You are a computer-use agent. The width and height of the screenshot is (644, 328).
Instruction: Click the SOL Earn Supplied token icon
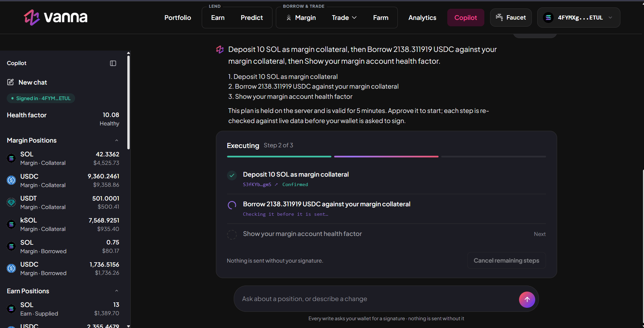coord(11,309)
